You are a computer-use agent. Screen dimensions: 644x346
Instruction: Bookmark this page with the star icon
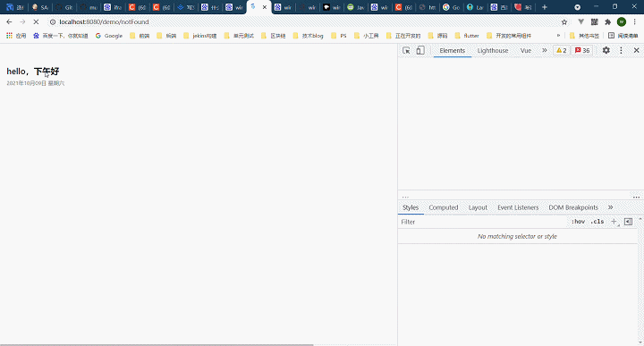(x=564, y=21)
